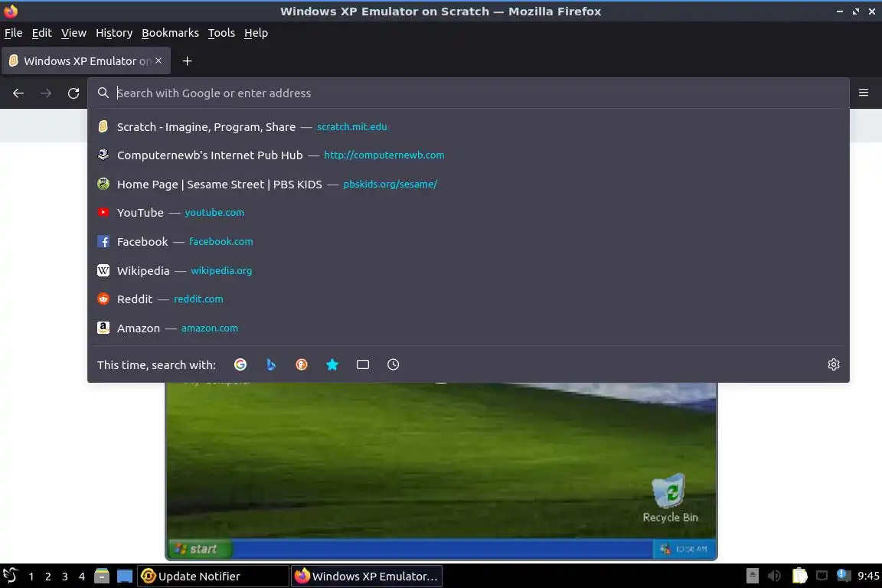This screenshot has height=588, width=882.
Task: Switch to Firefox window in taskbar
Action: point(366,577)
